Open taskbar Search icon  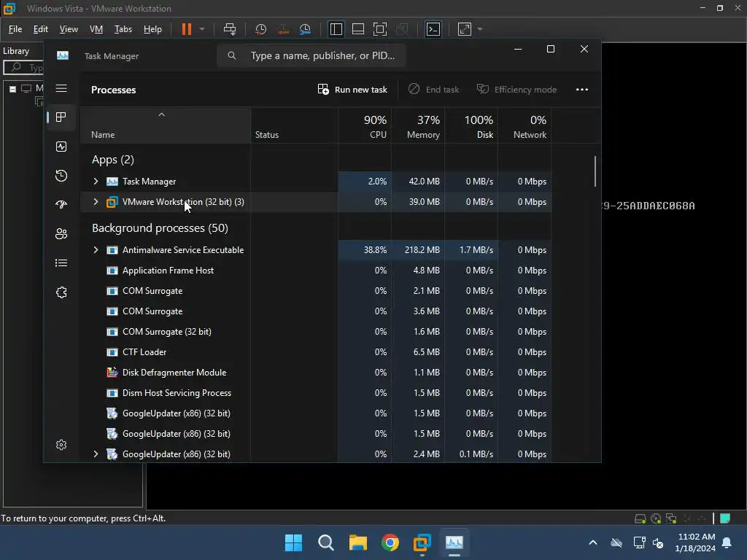coord(326,542)
